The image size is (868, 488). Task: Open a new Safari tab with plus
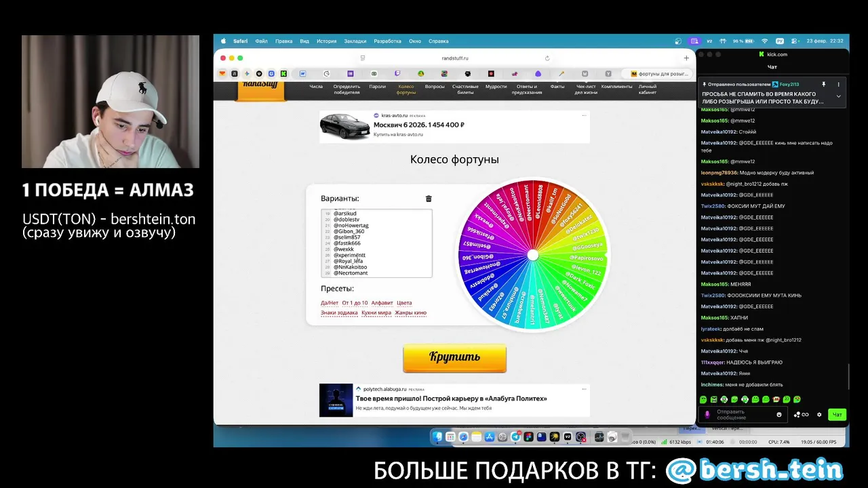point(686,58)
